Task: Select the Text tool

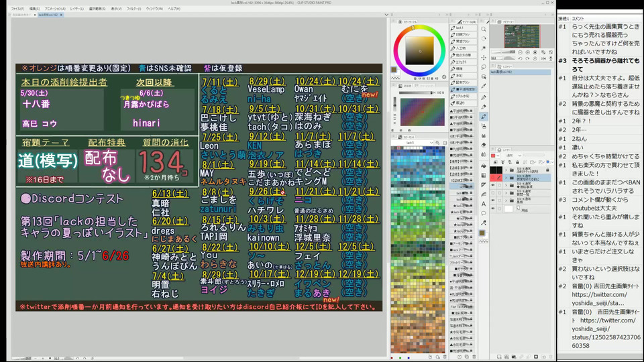Action: point(483,203)
